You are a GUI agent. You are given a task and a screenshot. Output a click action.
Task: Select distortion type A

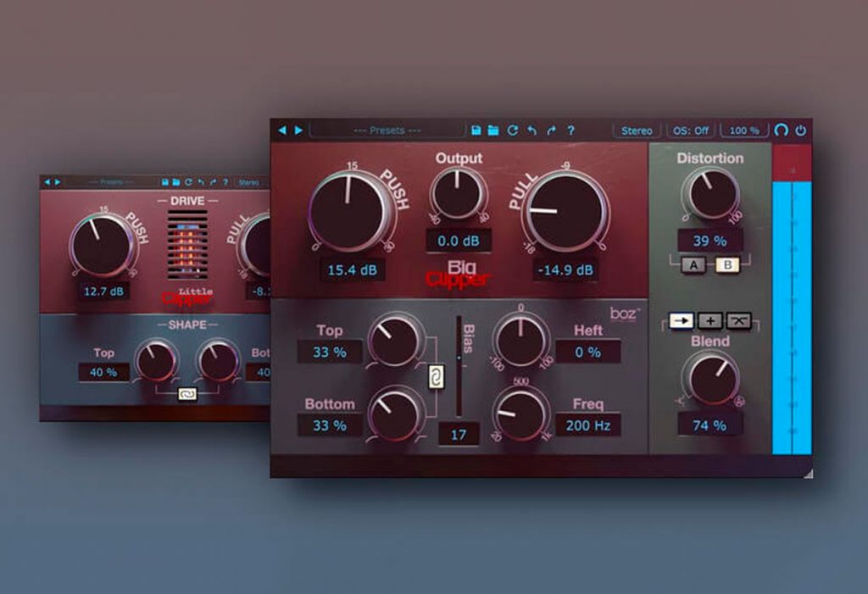(x=693, y=265)
